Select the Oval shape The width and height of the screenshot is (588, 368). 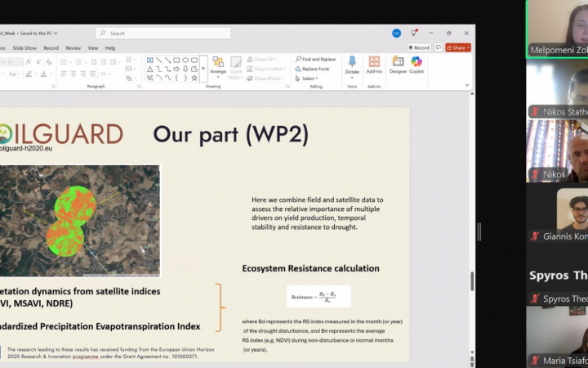[185, 60]
